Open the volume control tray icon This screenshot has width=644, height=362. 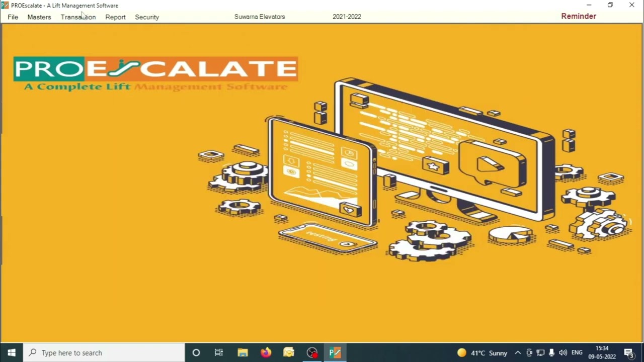tap(563, 353)
